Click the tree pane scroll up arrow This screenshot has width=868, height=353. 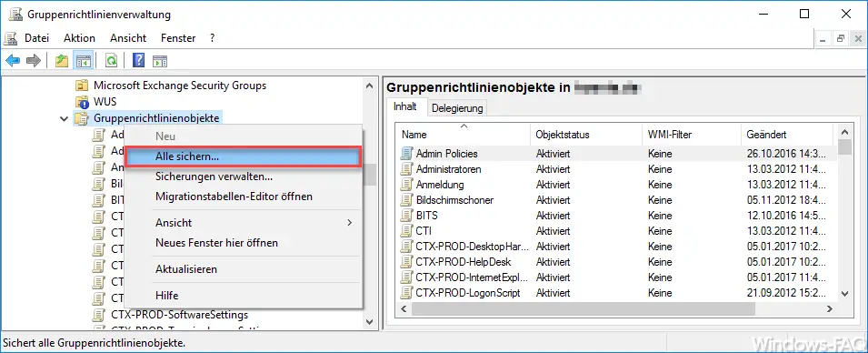click(x=369, y=85)
